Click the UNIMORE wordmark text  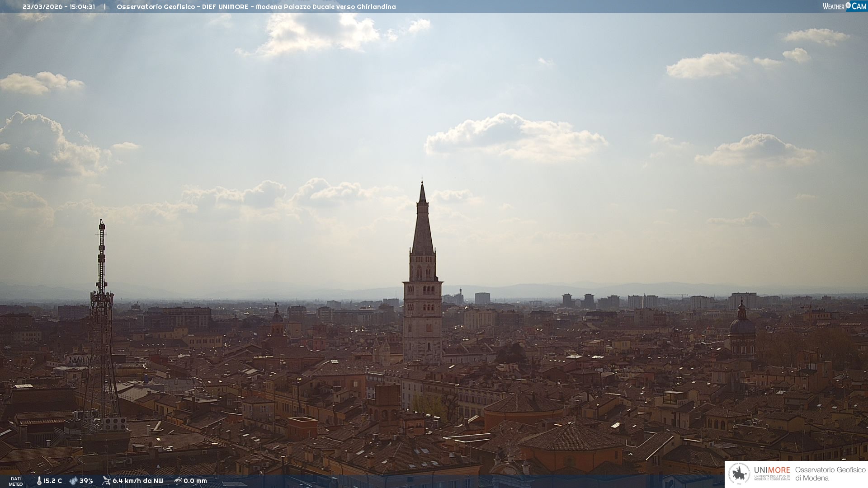click(772, 470)
